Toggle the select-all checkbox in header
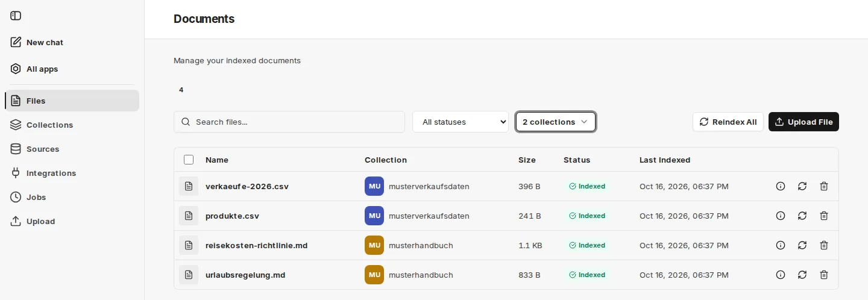 click(x=189, y=160)
